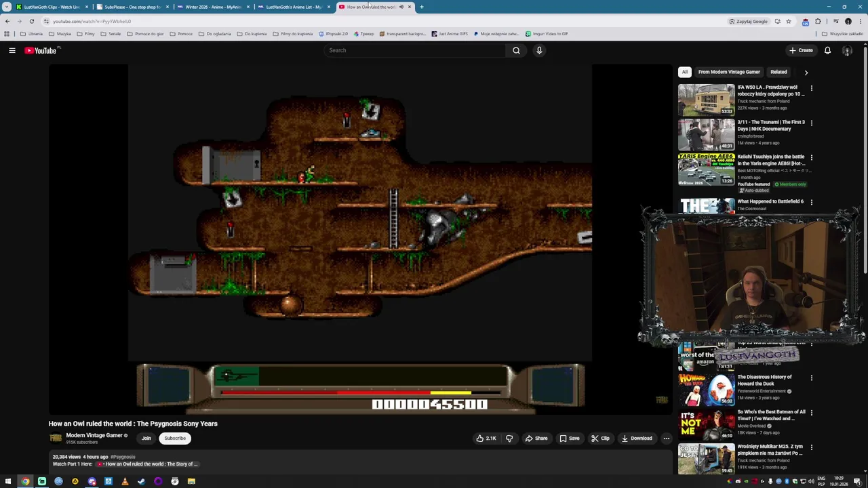868x488 pixels.
Task: Open Modern Vintage Gamer channel name link
Action: point(94,435)
